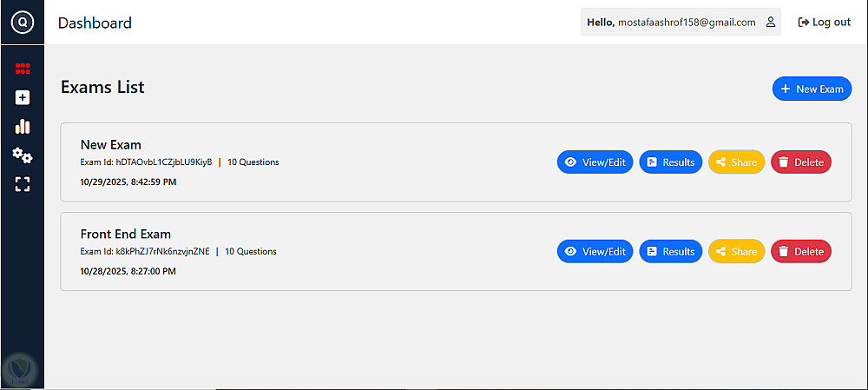Image resolution: width=868 pixels, height=390 pixels.
Task: Open the statistics bar chart icon
Action: (23, 126)
